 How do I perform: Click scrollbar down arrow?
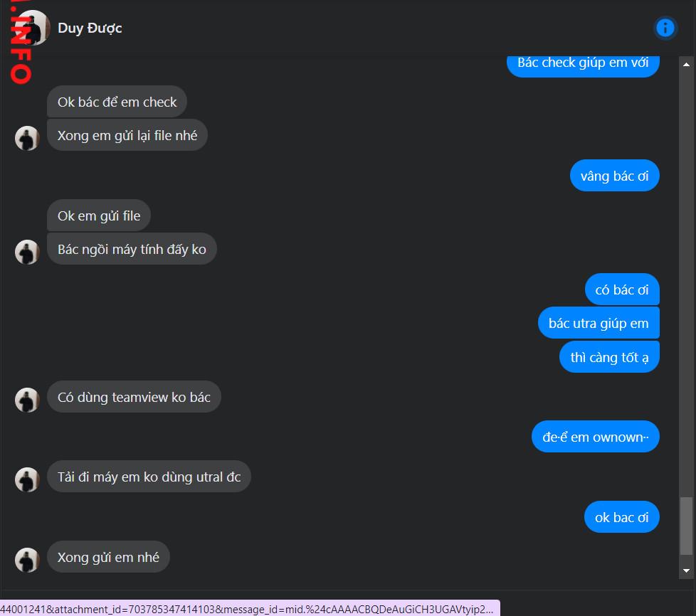pyautogui.click(x=686, y=570)
